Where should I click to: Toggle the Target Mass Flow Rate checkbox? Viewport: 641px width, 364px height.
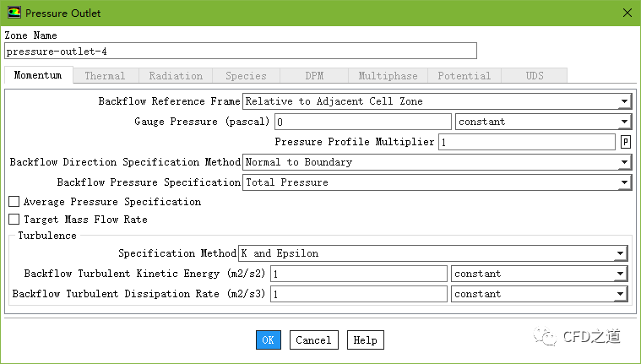point(14,220)
